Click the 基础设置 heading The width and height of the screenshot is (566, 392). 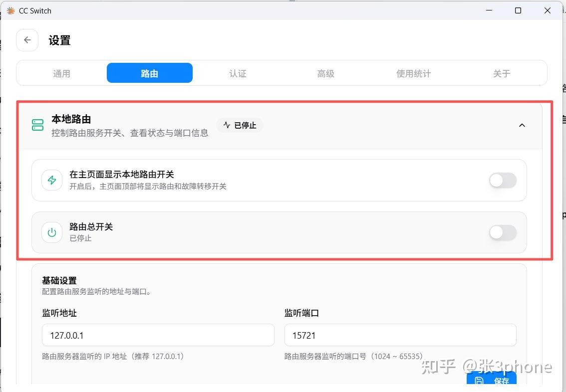pyautogui.click(x=59, y=281)
